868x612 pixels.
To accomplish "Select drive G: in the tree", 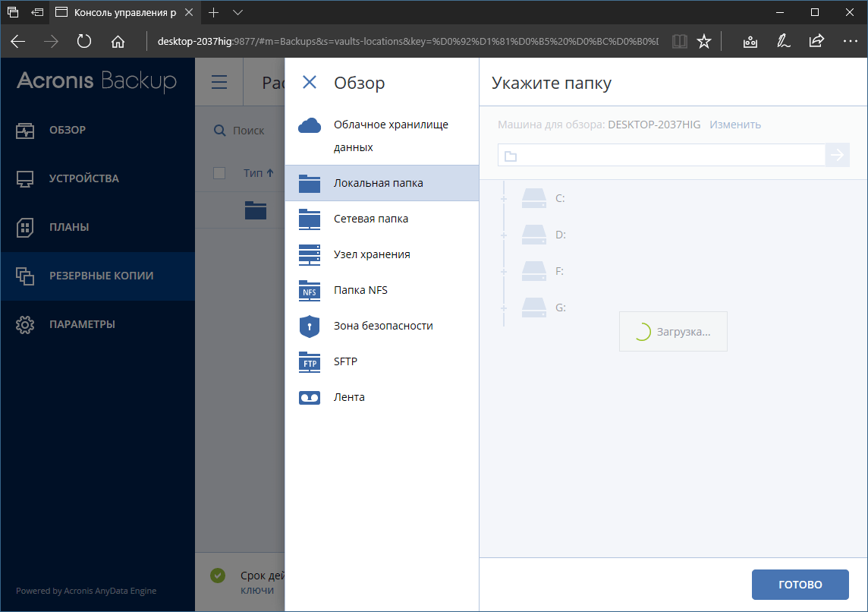I will pos(543,308).
